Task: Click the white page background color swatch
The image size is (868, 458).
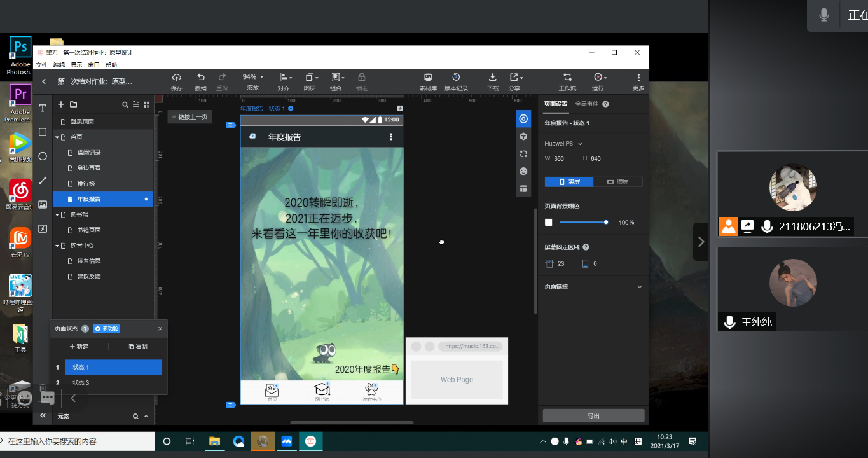Action: click(549, 223)
